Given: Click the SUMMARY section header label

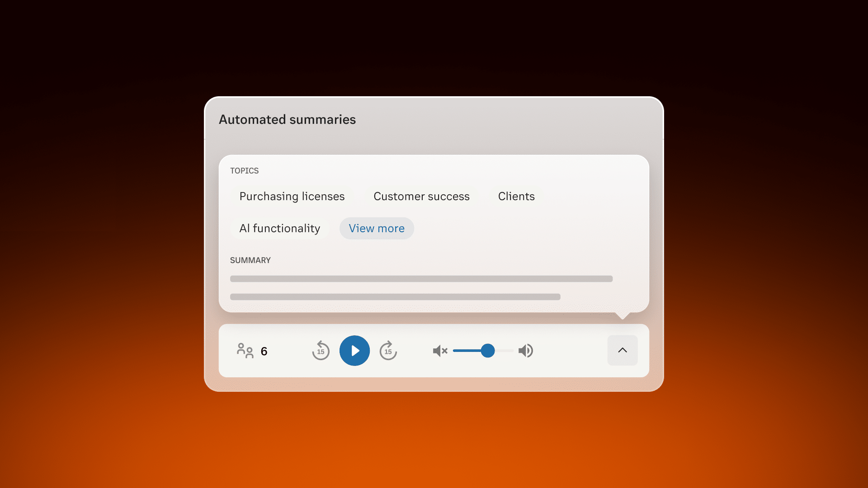Looking at the screenshot, I should click(x=250, y=260).
